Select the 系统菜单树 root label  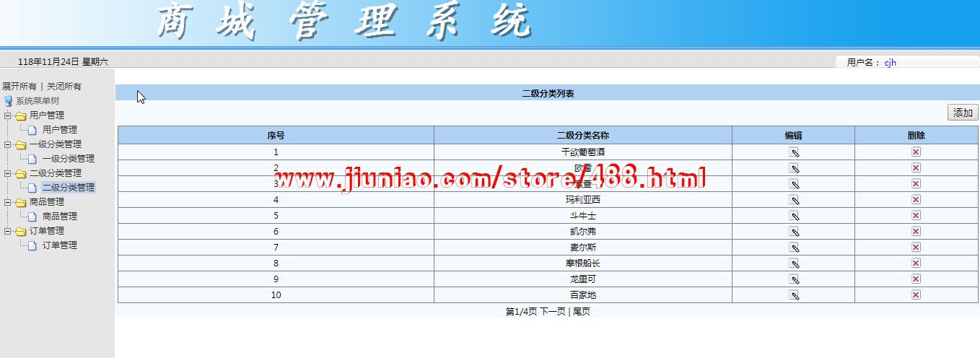tap(38, 101)
